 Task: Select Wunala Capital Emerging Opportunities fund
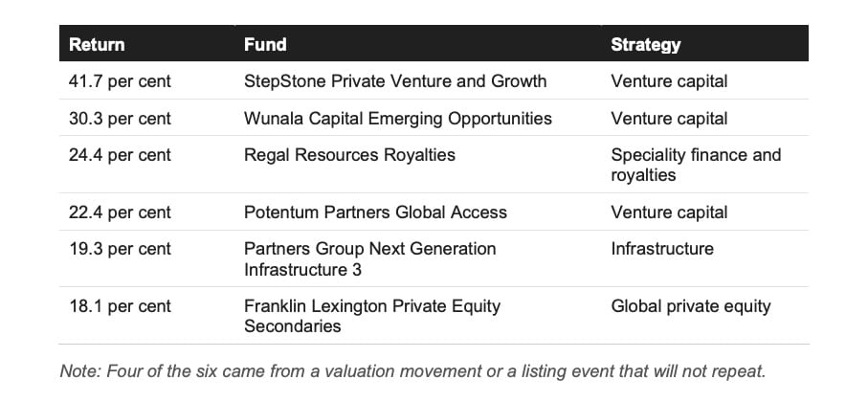point(398,119)
